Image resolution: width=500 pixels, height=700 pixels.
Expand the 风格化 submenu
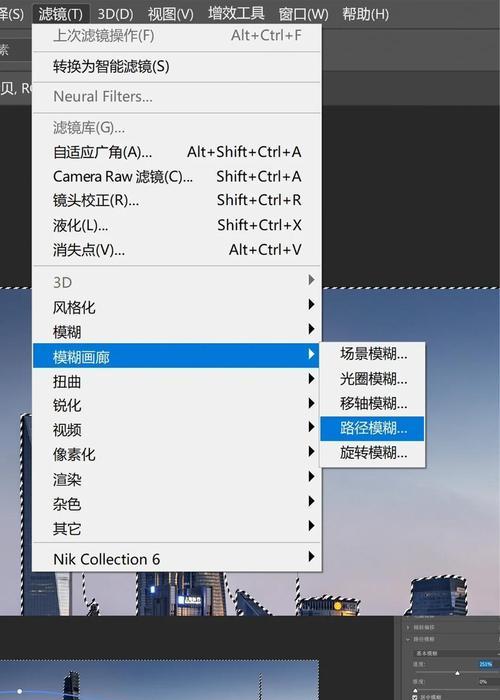(177, 307)
